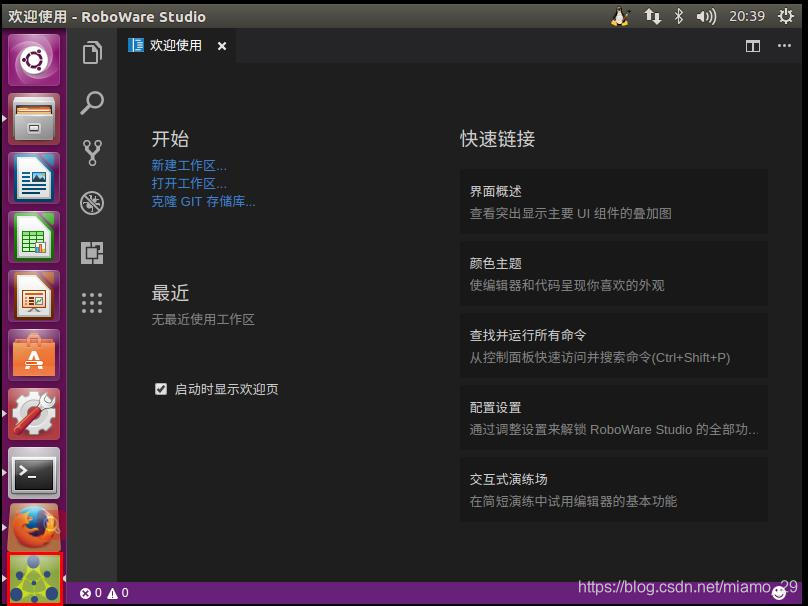808x606 pixels.
Task: Click the clock showing 20:39
Action: (x=747, y=16)
